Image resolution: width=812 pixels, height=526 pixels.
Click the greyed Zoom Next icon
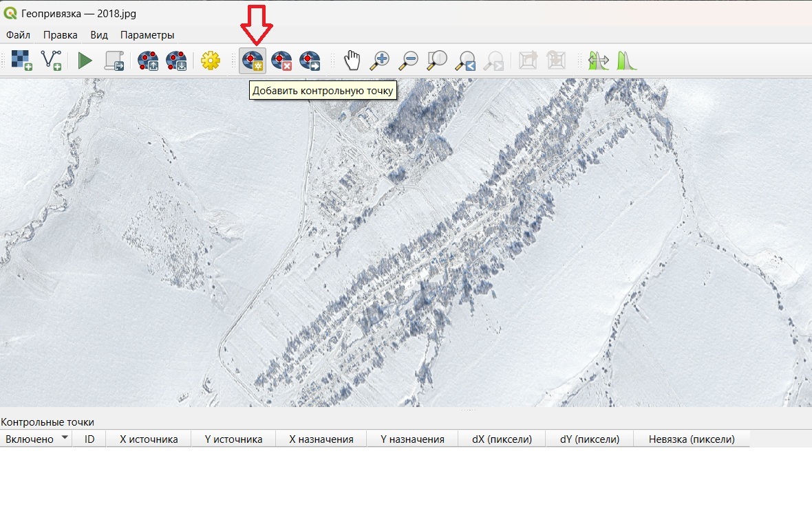click(494, 61)
